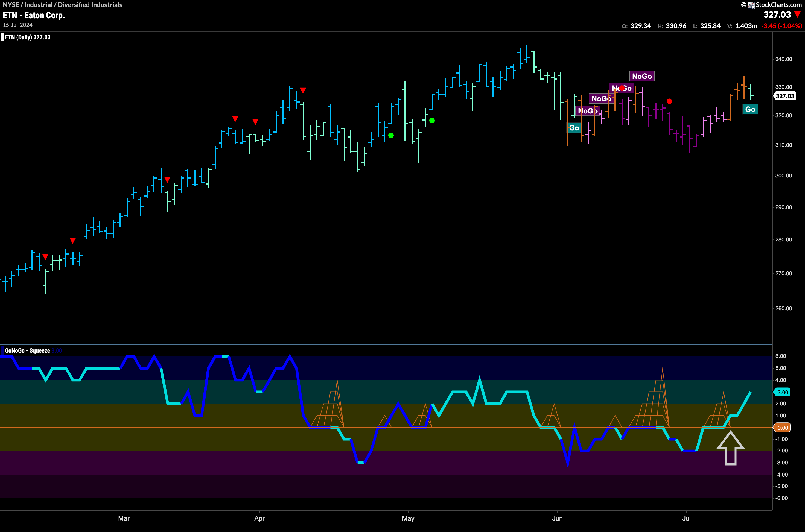Click the white 327.03 price tag on axis
The width and height of the screenshot is (805, 532).
(785, 96)
